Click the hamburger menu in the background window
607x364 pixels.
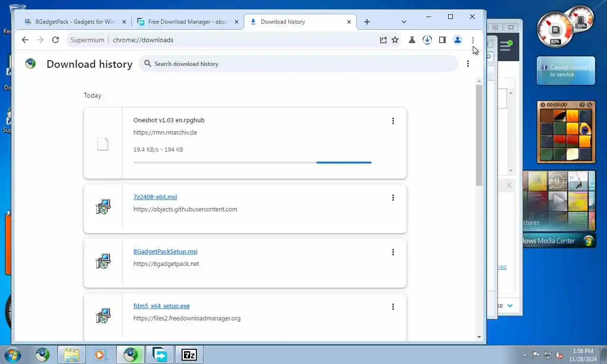click(505, 46)
